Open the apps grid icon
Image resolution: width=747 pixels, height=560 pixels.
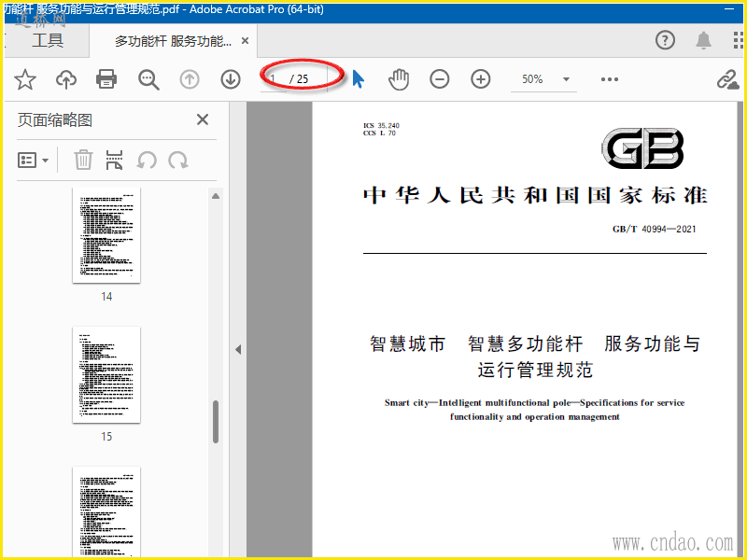(x=739, y=40)
